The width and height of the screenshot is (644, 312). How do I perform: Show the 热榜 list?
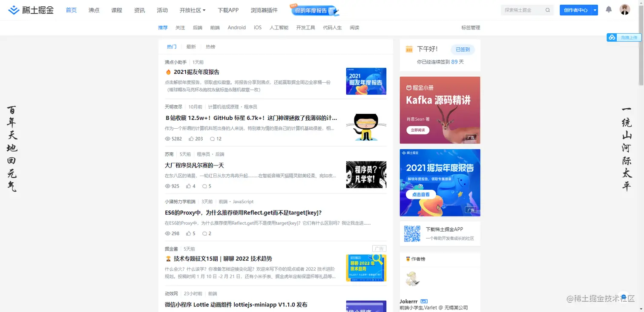pos(210,47)
